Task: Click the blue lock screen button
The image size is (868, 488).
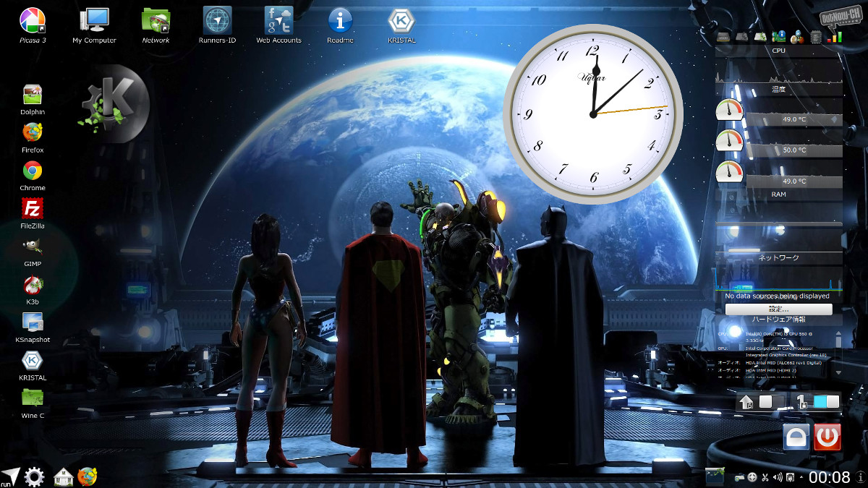Action: pos(796,437)
